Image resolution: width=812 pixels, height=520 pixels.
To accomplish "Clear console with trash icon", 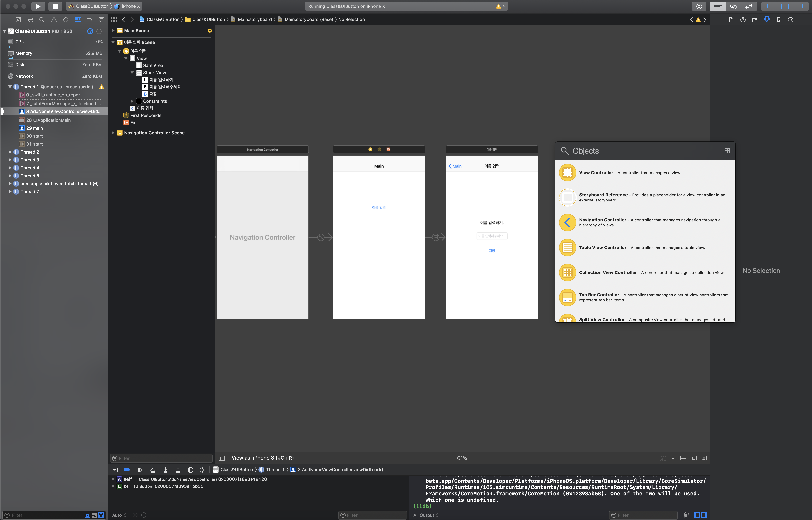I will tap(686, 515).
